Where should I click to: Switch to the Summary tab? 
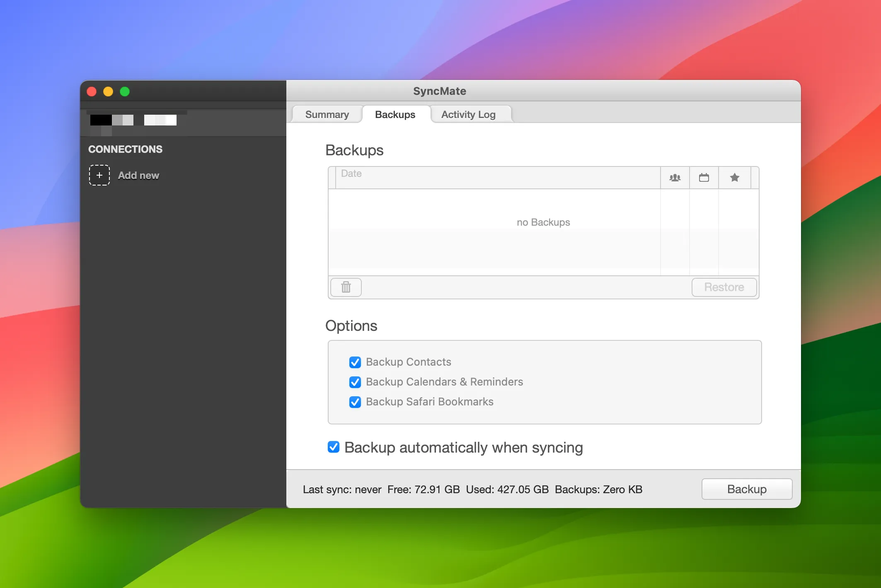pyautogui.click(x=327, y=114)
